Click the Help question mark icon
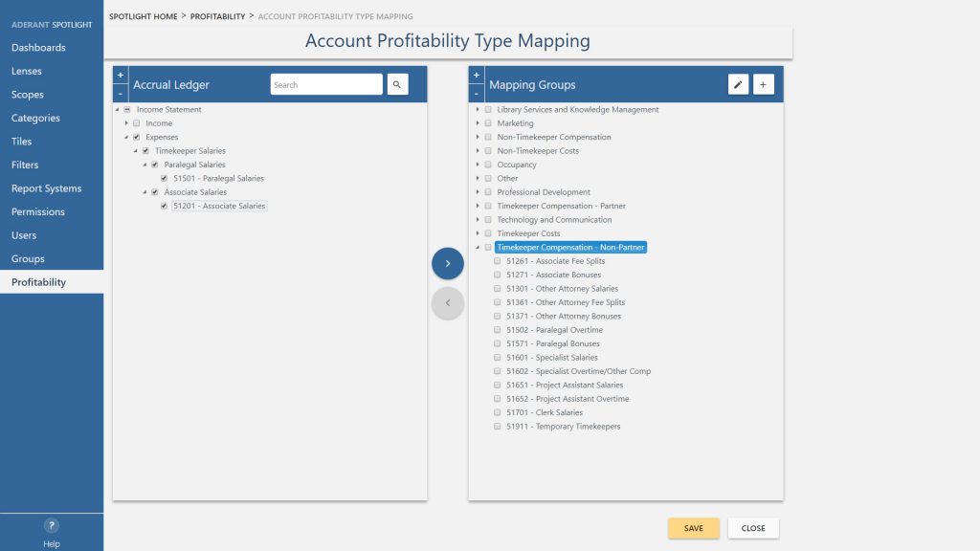 pos(52,525)
